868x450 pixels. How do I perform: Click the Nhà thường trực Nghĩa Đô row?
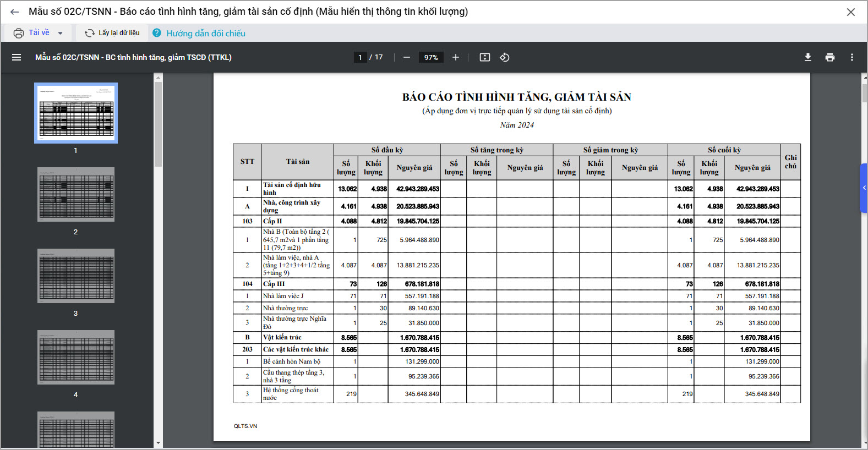(517, 323)
